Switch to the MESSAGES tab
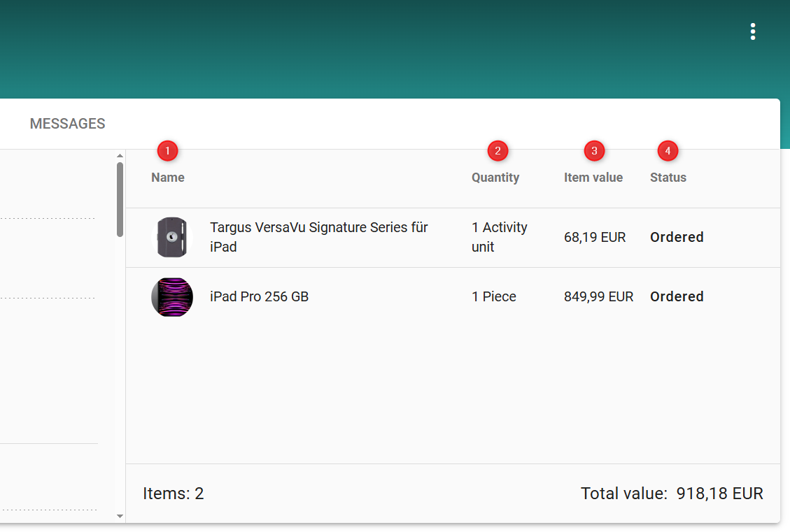This screenshot has width=790, height=532. (67, 124)
